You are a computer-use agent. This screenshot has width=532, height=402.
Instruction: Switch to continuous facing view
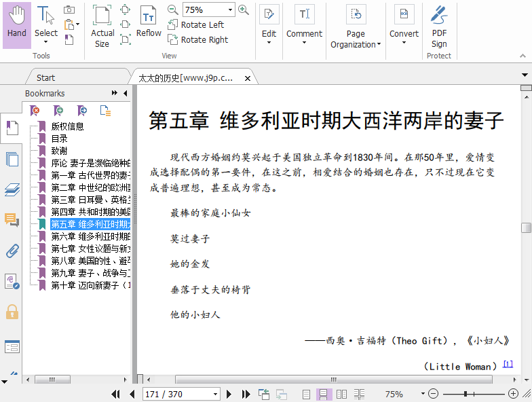tap(360, 394)
